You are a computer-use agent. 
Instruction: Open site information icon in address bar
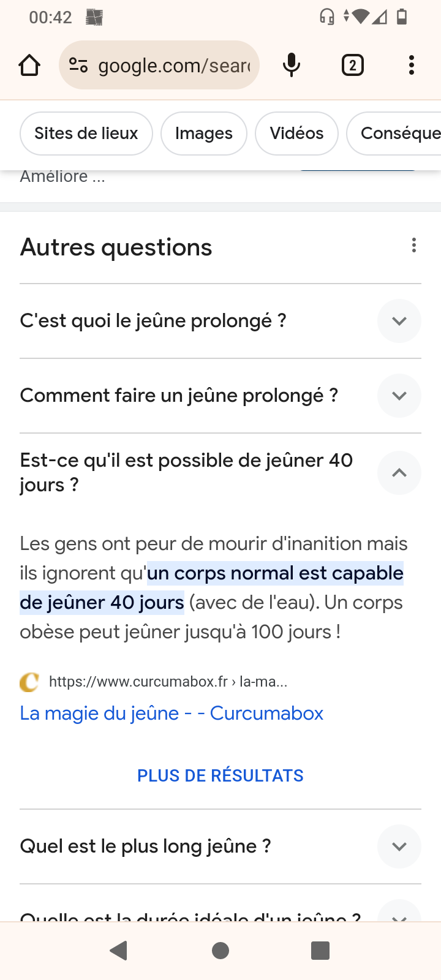pyautogui.click(x=78, y=65)
